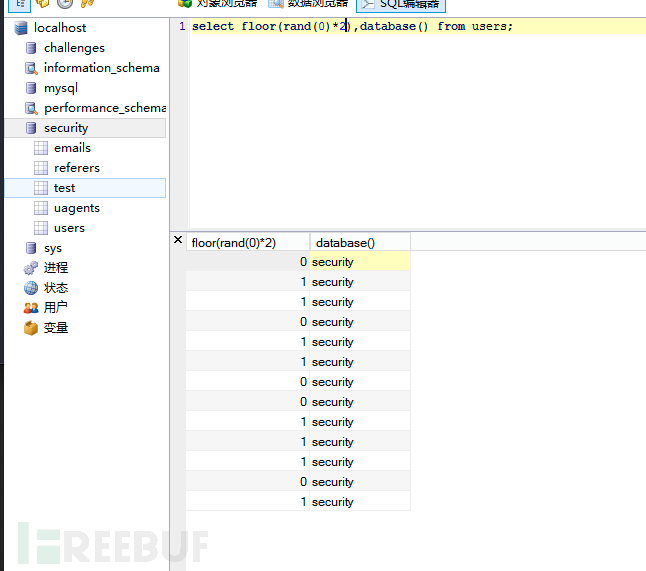This screenshot has height=571, width=646.
Task: Click line number 1 in editor gutter
Action: tap(182, 26)
